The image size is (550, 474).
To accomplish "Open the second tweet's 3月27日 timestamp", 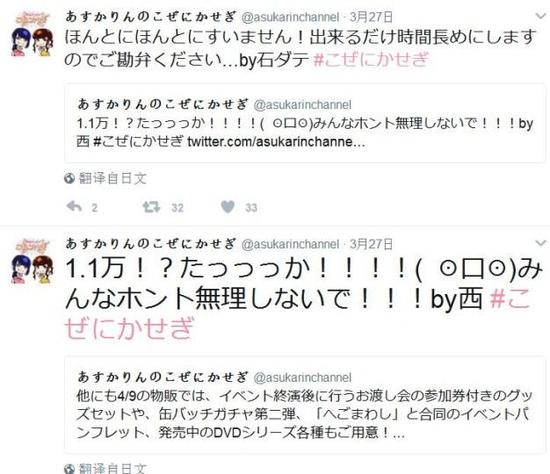I will coord(371,244).
